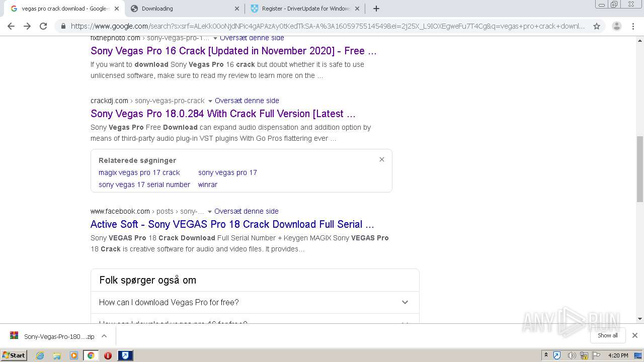The width and height of the screenshot is (644, 362).
Task: Open dropdown arrow beside fixthephoto.com result
Action: click(215, 38)
